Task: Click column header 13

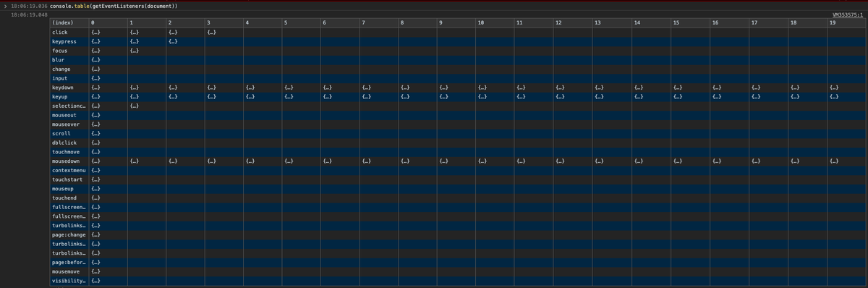Action: click(612, 23)
